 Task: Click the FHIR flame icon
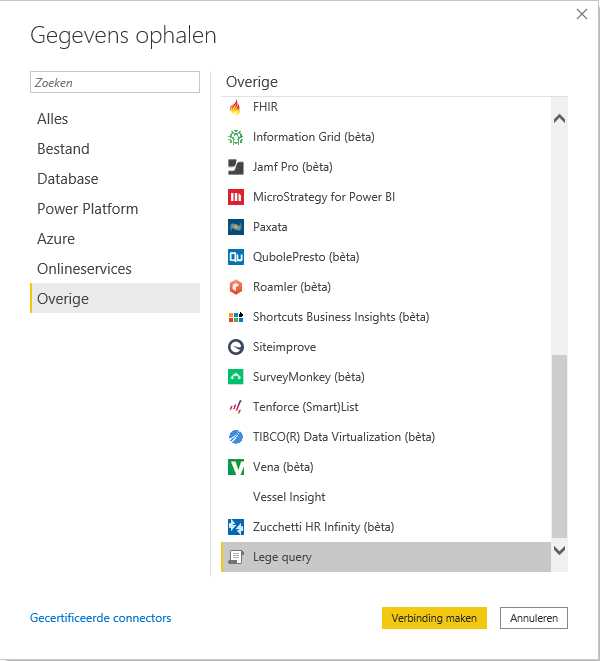[235, 107]
